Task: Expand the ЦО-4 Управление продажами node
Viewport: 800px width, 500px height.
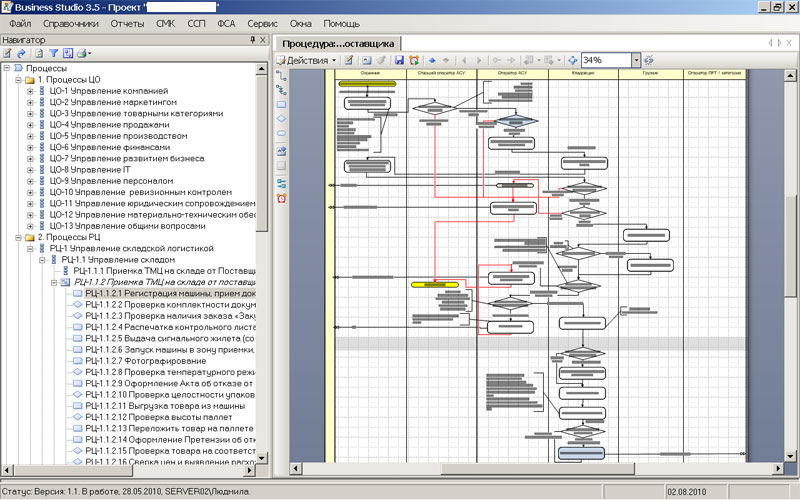Action: pos(30,125)
